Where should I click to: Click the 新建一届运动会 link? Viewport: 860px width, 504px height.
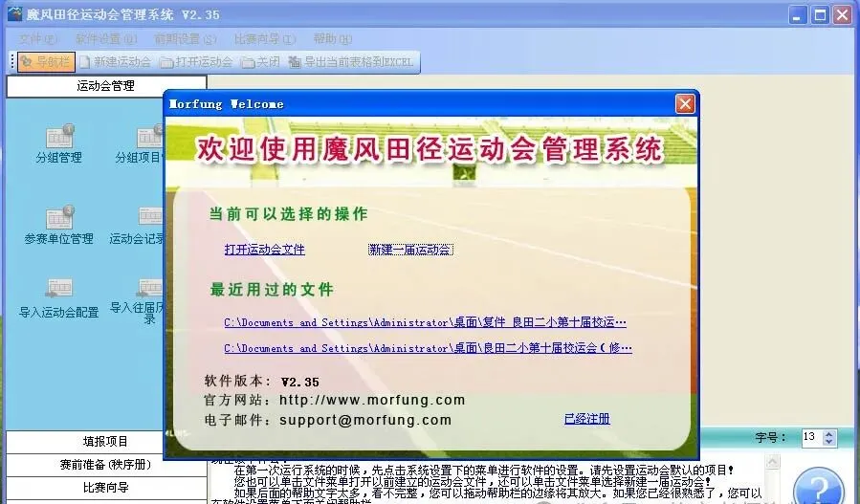(410, 250)
